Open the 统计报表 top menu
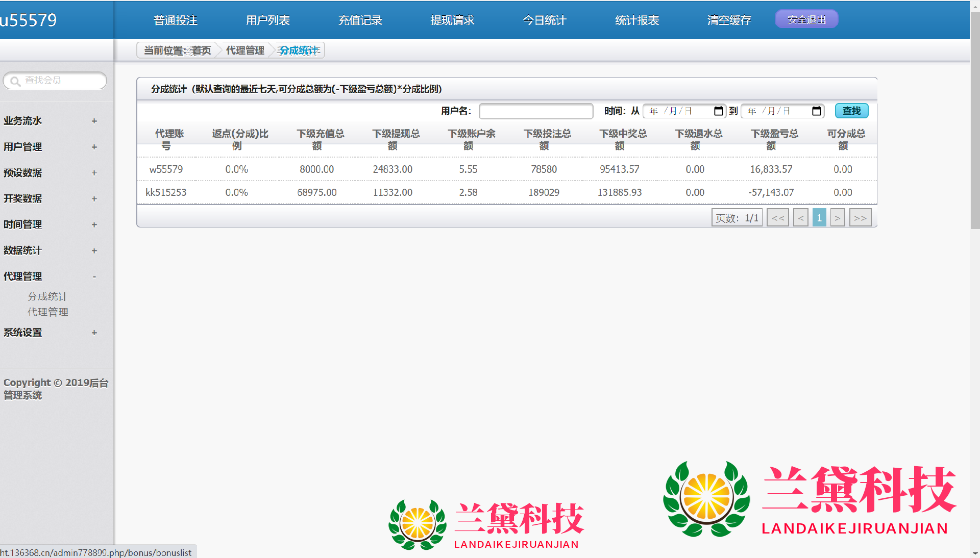 click(636, 20)
